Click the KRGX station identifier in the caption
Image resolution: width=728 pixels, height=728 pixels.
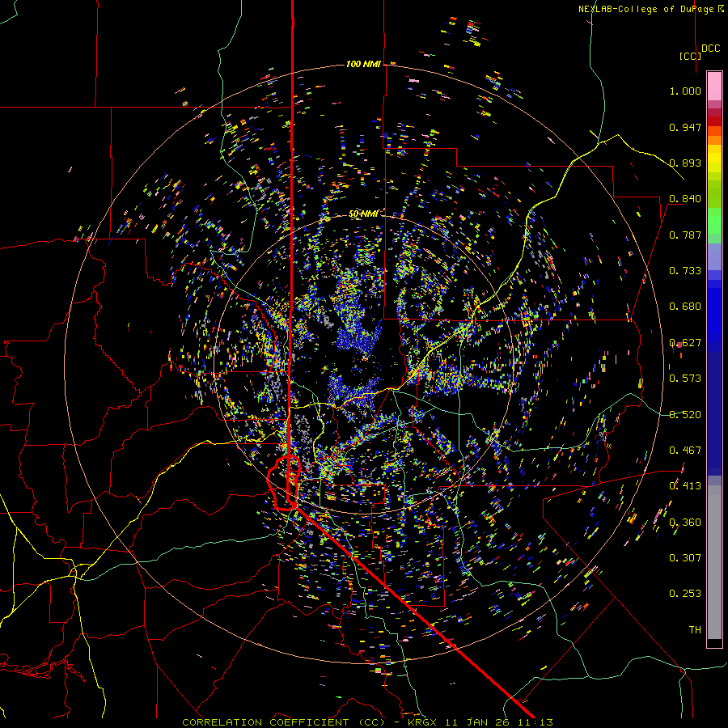[x=421, y=722]
